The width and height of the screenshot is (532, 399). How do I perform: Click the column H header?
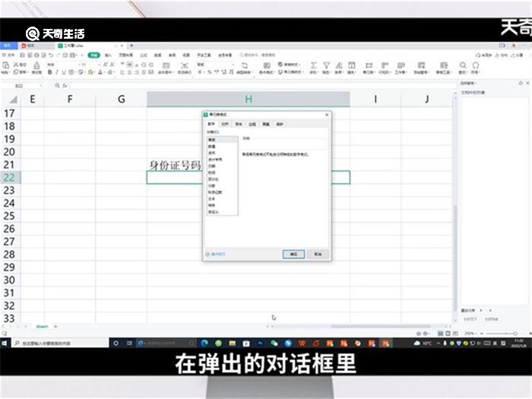(249, 99)
